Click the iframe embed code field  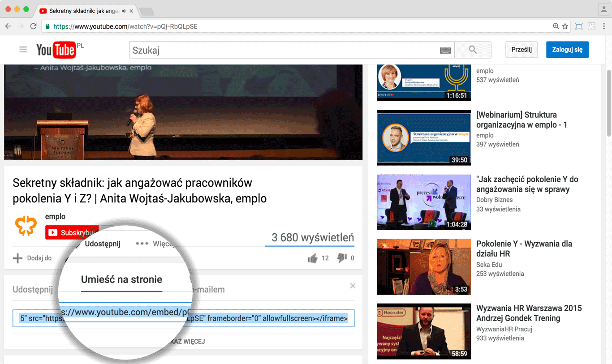(183, 318)
